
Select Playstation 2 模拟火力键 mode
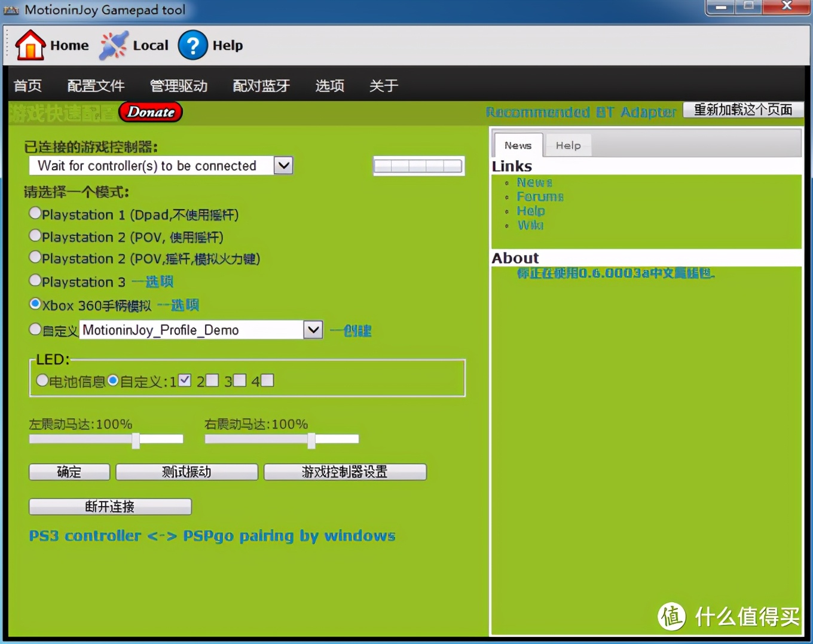click(x=35, y=257)
